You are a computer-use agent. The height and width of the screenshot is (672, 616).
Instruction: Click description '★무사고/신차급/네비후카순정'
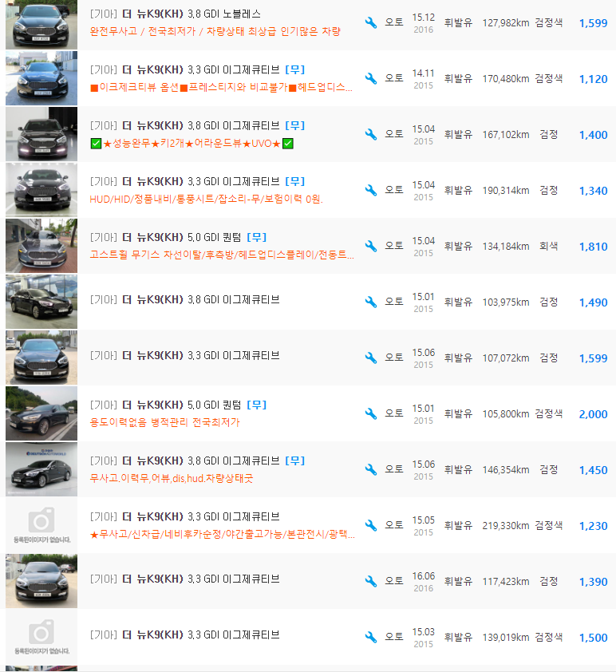coord(223,535)
